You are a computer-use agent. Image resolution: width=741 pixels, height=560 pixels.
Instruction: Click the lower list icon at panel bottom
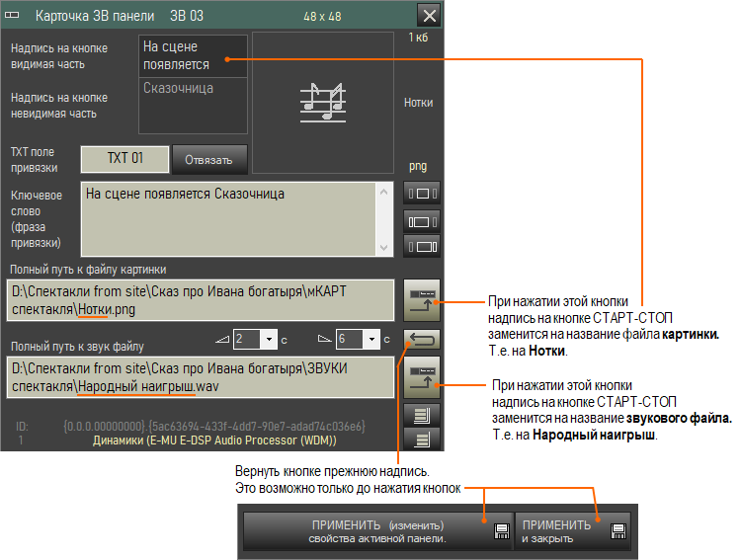422,440
